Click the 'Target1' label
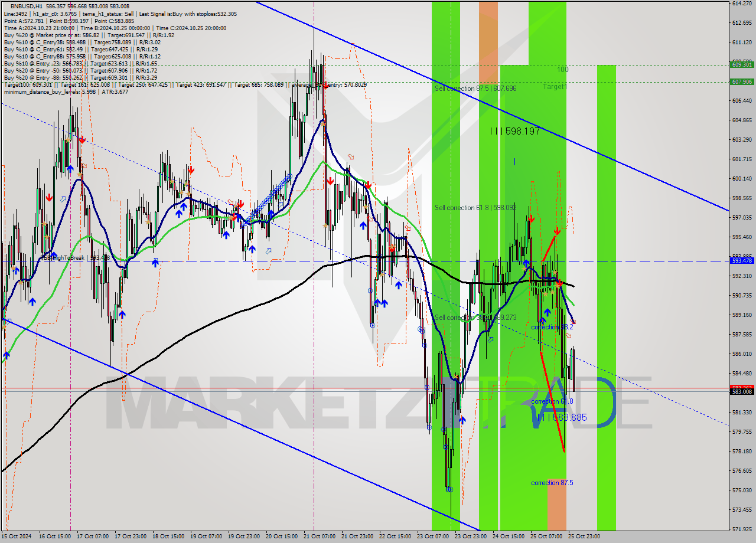The width and height of the screenshot is (756, 543). tap(555, 87)
